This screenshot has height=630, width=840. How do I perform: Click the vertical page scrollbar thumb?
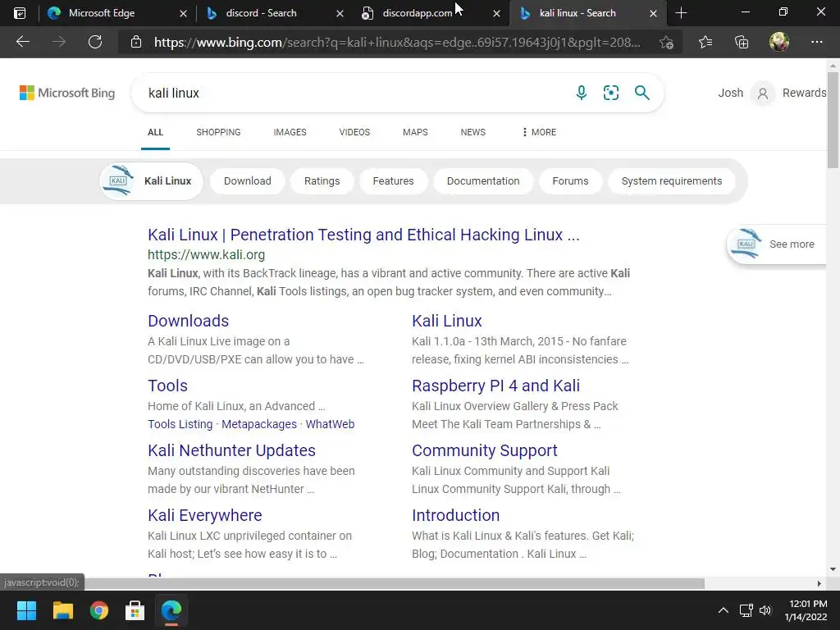click(833, 120)
